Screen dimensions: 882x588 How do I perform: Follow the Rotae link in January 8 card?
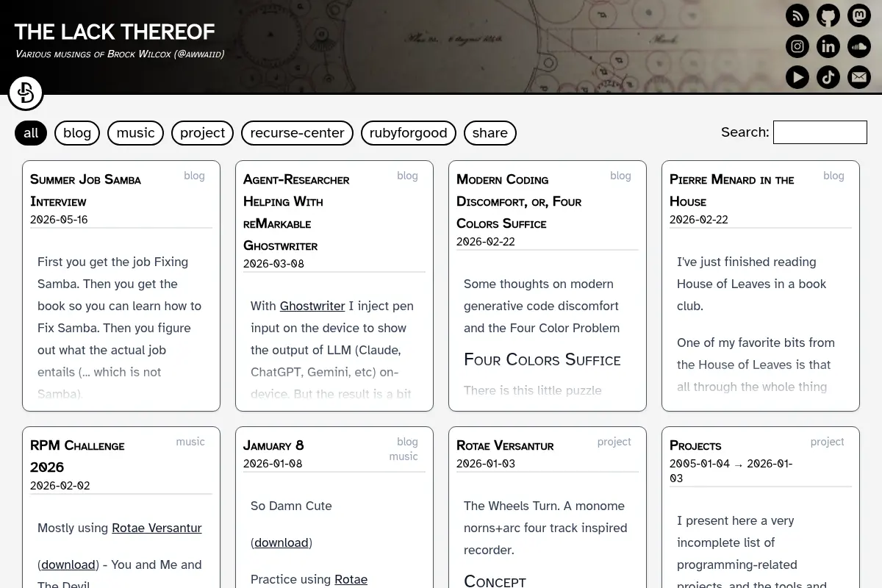351,579
